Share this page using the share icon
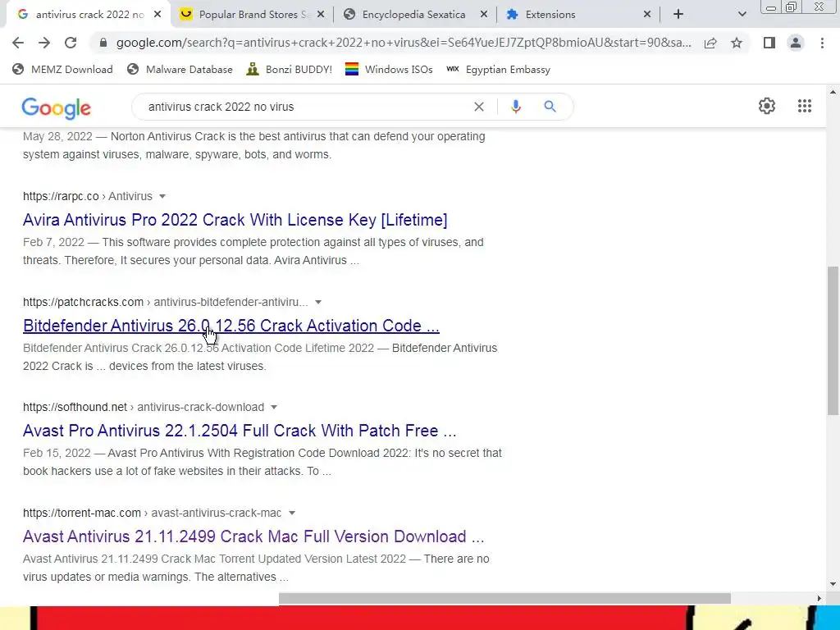 pos(710,43)
